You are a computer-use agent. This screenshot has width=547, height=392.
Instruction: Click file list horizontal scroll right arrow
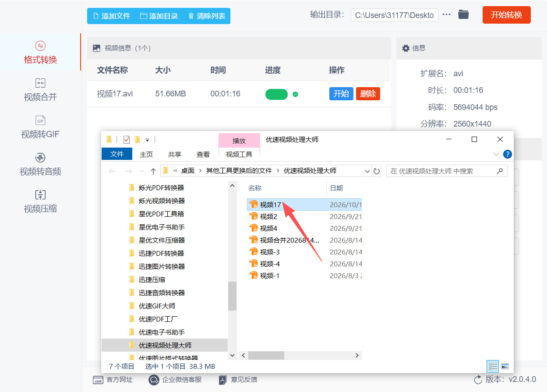click(357, 355)
